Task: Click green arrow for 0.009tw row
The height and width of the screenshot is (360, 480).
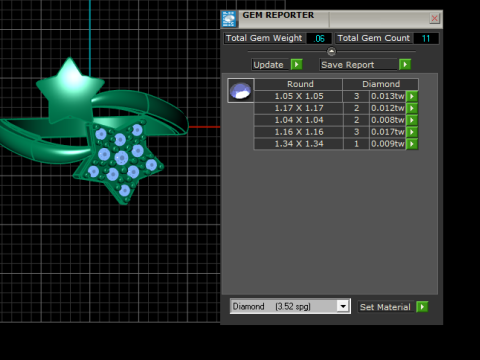Action: pos(412,144)
